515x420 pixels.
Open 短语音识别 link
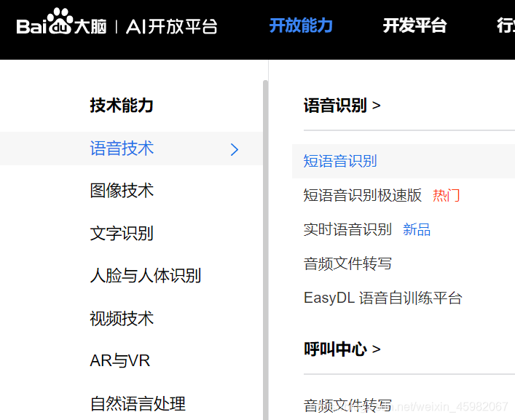click(340, 161)
